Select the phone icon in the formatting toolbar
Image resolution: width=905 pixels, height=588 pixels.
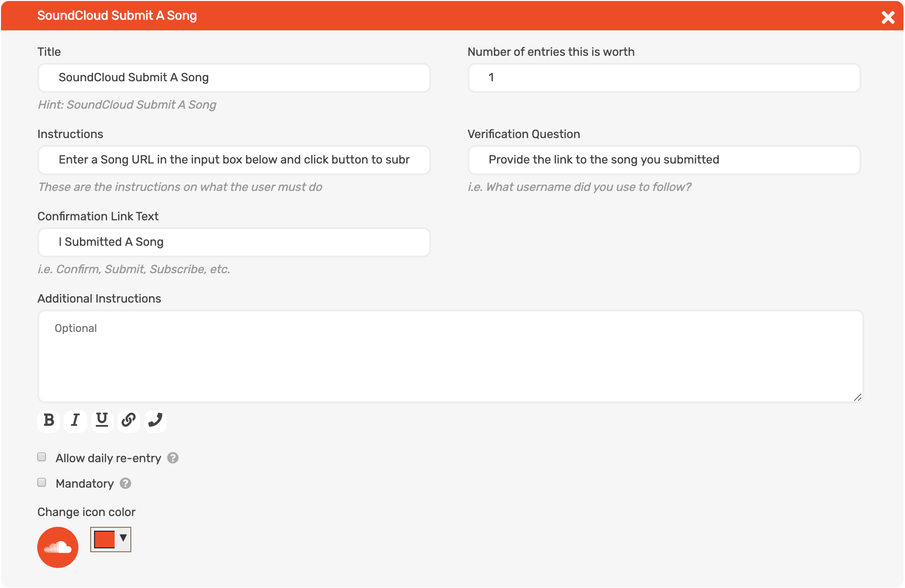click(155, 421)
